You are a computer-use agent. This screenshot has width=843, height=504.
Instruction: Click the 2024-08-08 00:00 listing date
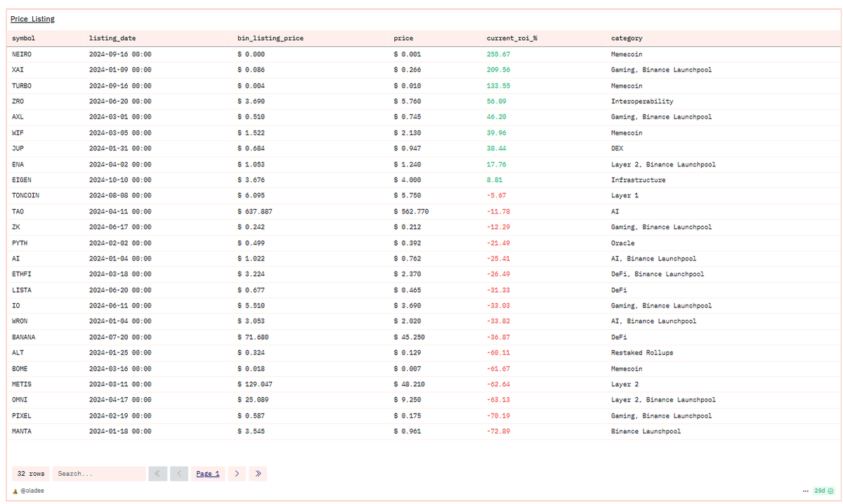click(x=120, y=196)
